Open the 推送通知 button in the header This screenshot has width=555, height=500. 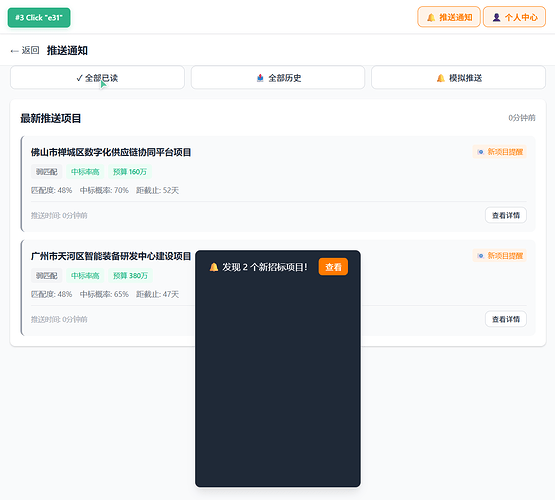click(449, 17)
